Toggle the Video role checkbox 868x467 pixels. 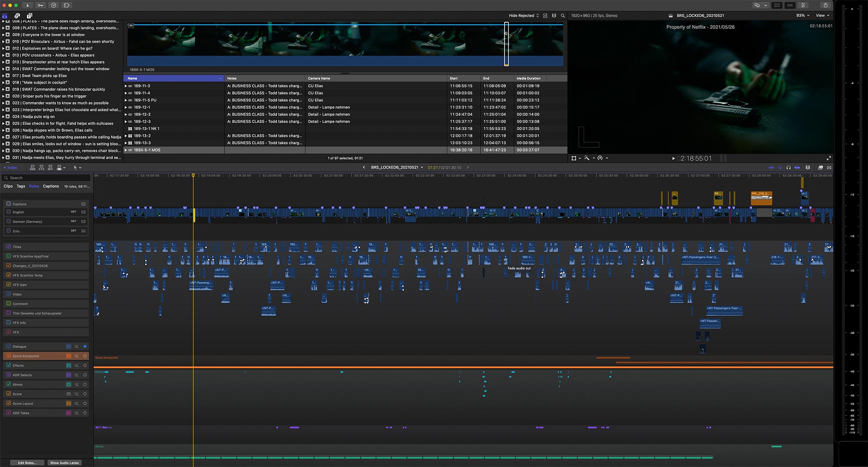click(9, 294)
